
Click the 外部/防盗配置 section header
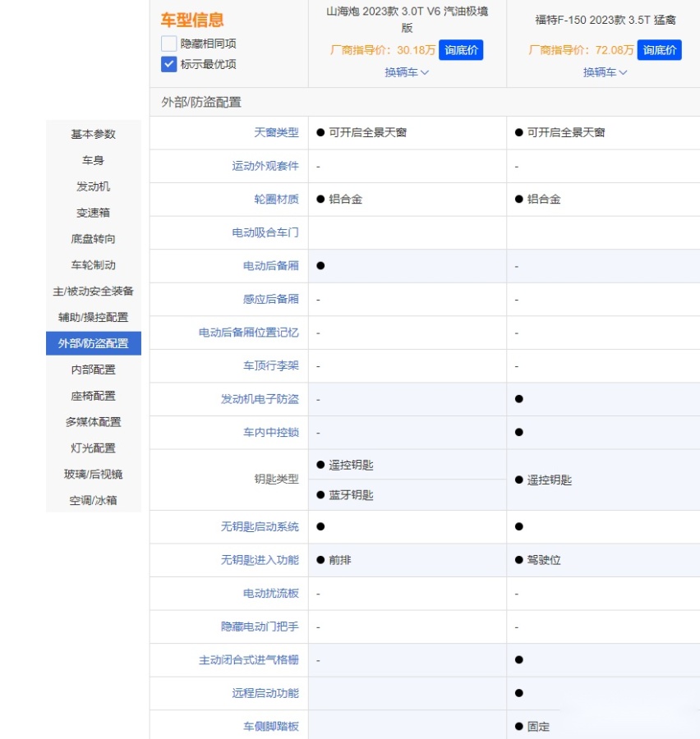(x=201, y=103)
